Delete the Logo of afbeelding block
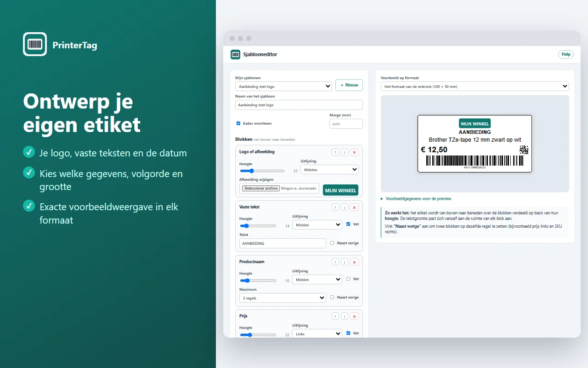588x368 pixels. 354,152
